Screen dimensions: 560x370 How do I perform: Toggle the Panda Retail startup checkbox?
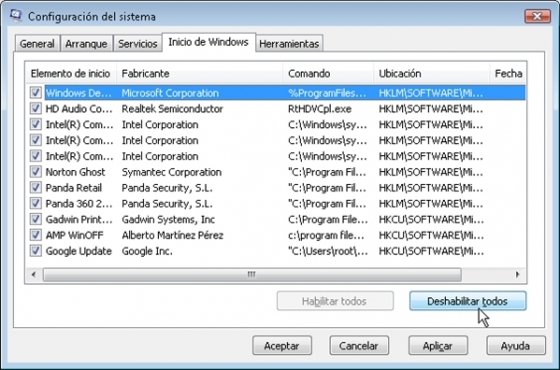[35, 188]
